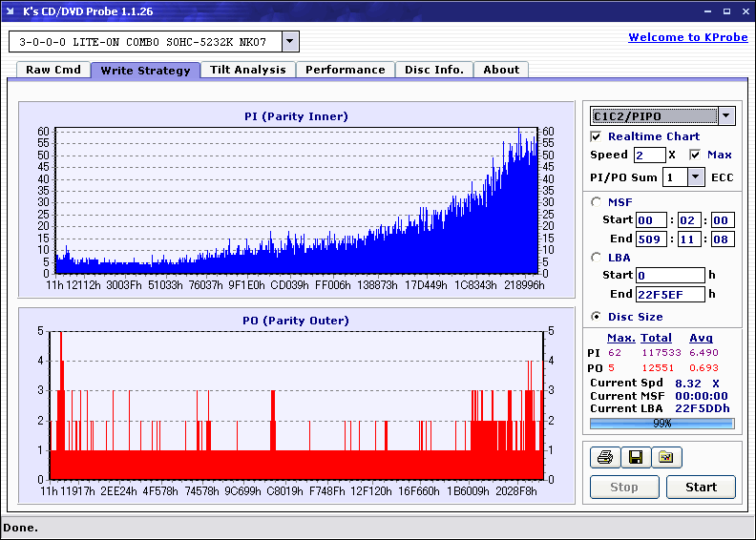The width and height of the screenshot is (756, 540).
Task: Click the floppy disk save icon
Action: tap(635, 458)
